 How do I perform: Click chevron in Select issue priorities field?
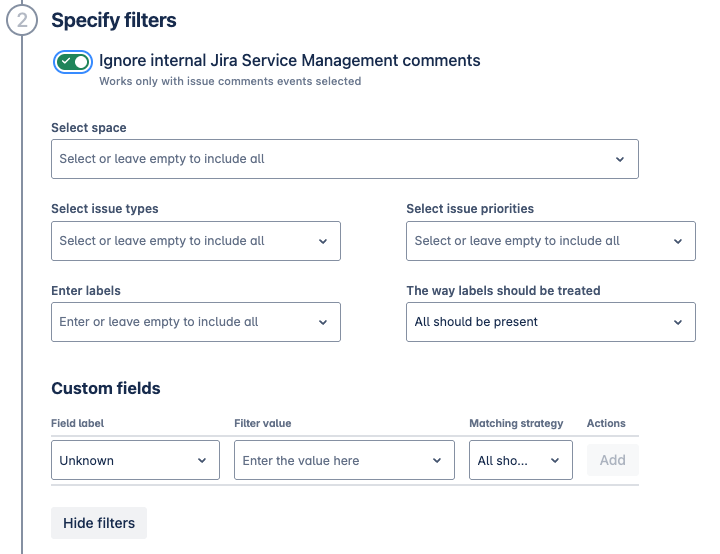coord(678,241)
